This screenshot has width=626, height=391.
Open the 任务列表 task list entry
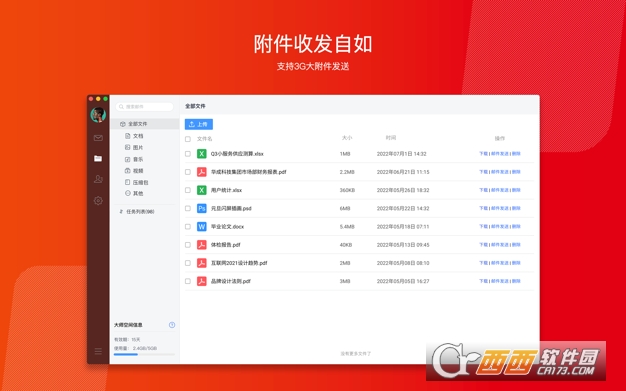(137, 212)
